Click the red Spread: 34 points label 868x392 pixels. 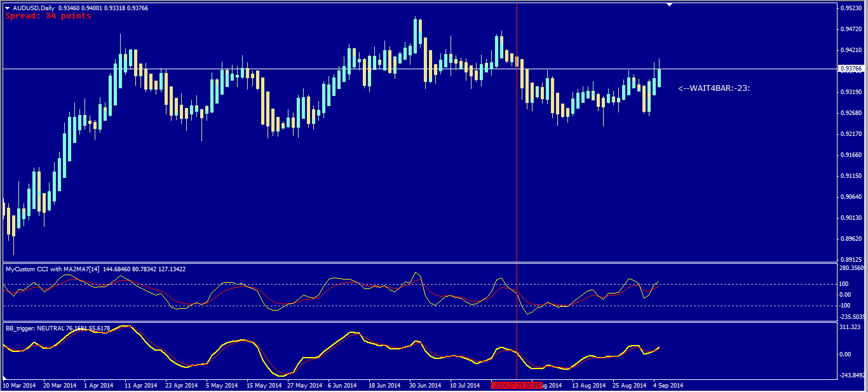click(48, 16)
